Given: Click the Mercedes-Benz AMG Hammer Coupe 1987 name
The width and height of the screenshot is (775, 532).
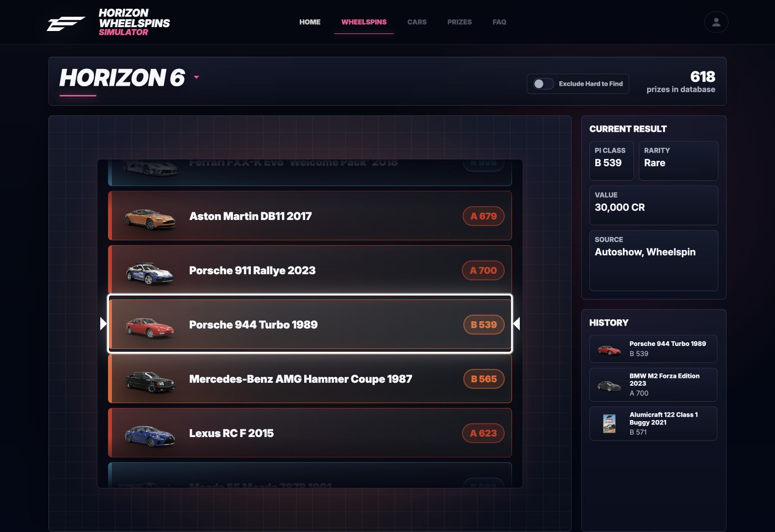Looking at the screenshot, I should point(301,379).
